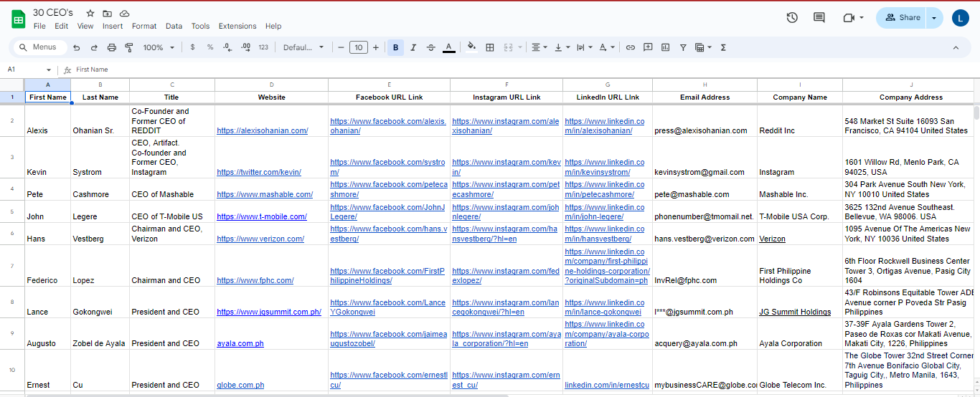Image resolution: width=980 pixels, height=397 pixels.
Task: Open horizontal align dropdown
Action: click(539, 47)
